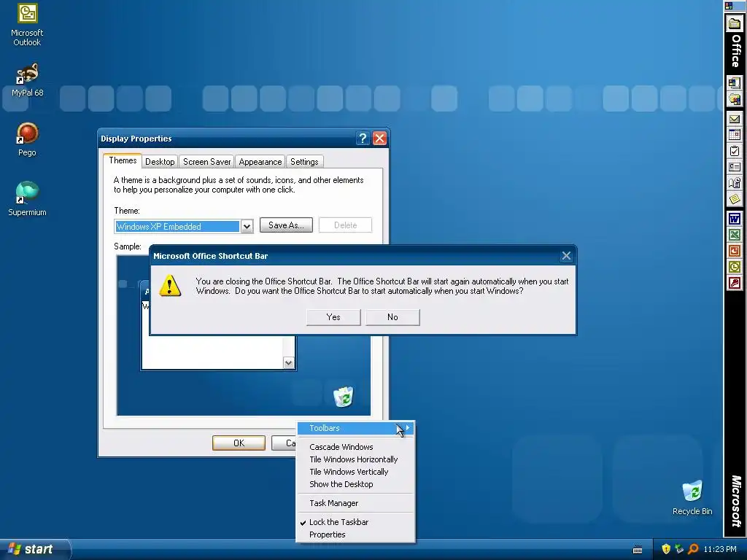Click the on-screen keyboard icon on taskbar

(x=638, y=550)
